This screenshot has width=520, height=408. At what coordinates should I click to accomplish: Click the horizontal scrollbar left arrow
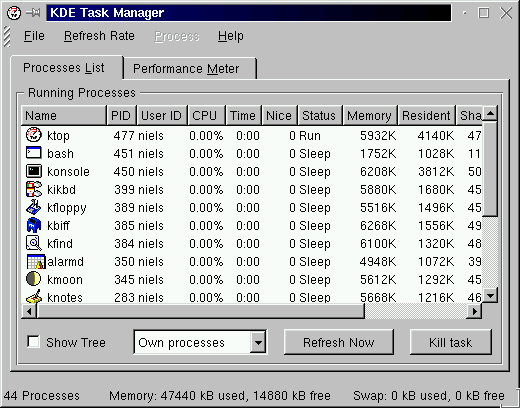pyautogui.click(x=29, y=311)
